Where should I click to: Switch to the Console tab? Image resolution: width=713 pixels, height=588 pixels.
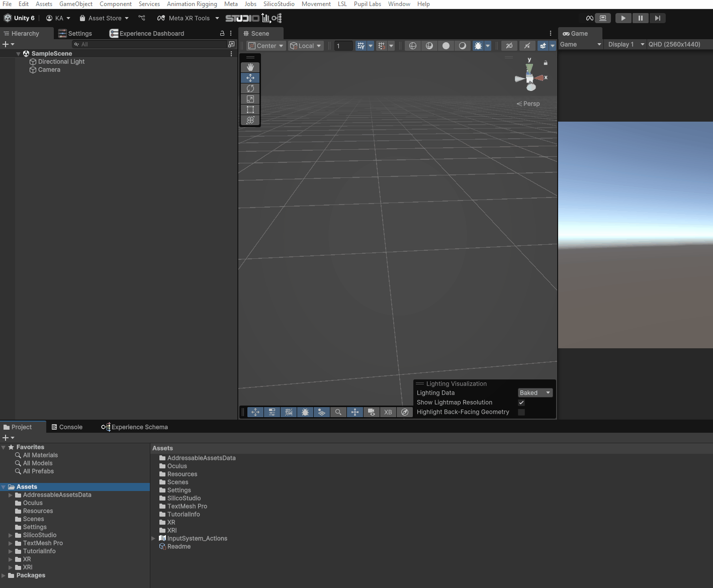pos(67,427)
